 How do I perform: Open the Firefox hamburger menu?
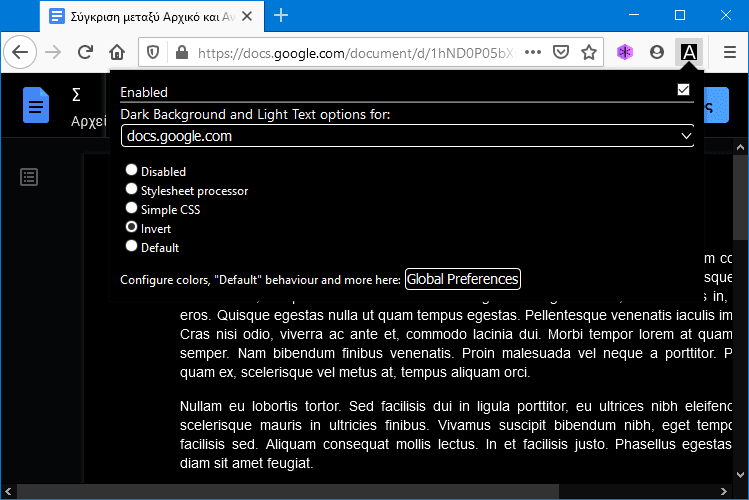pos(729,52)
